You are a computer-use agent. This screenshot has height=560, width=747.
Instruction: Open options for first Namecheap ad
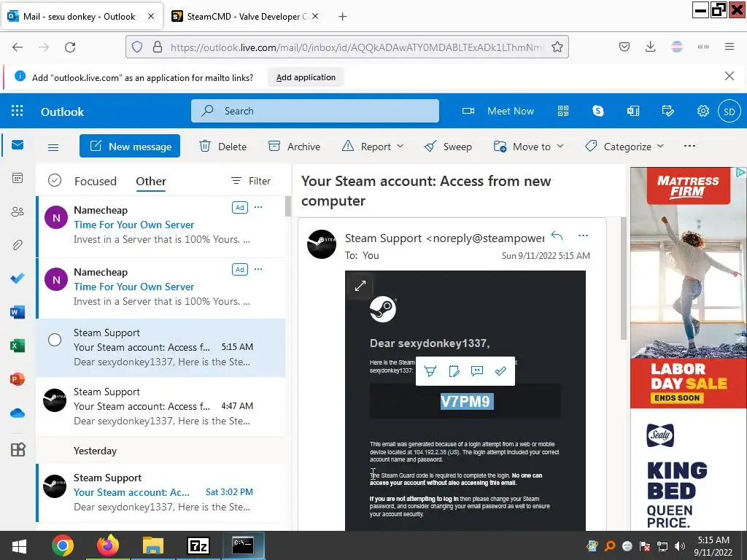[258, 207]
